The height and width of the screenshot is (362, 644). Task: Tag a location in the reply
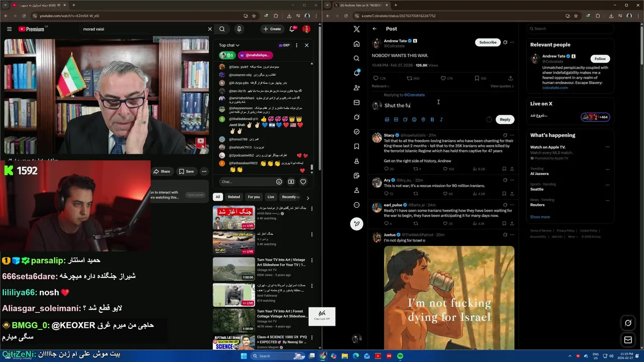click(x=423, y=120)
